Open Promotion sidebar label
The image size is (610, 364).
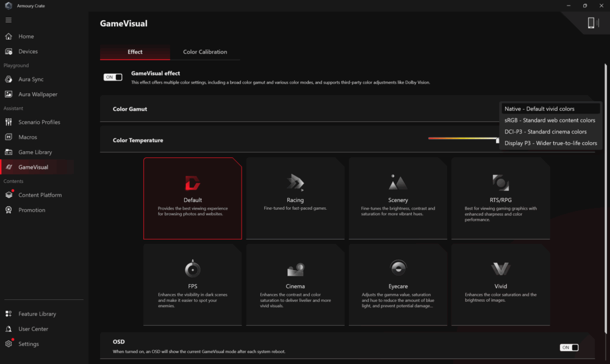pos(32,210)
